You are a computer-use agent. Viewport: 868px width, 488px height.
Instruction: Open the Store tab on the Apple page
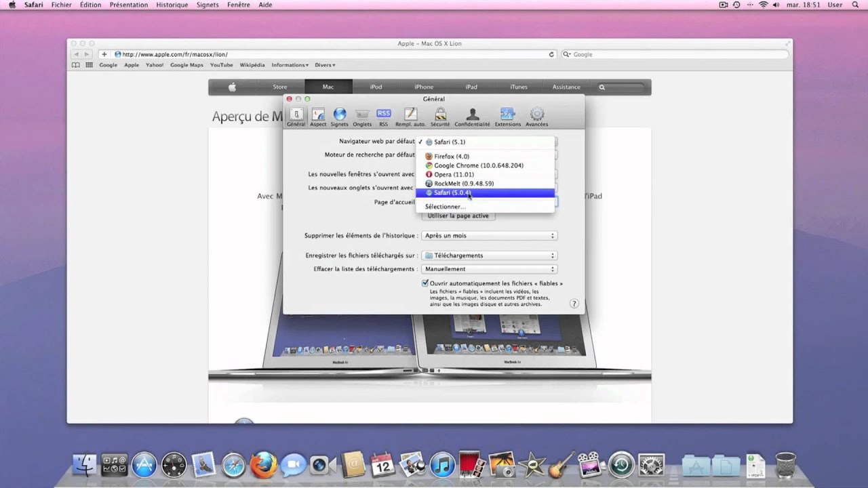point(280,87)
